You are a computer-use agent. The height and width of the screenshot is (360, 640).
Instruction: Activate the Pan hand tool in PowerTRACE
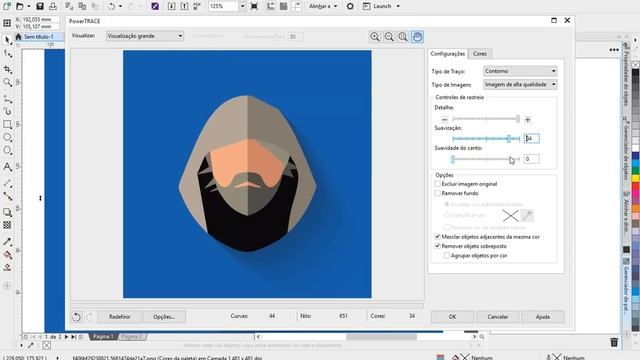pyautogui.click(x=417, y=37)
